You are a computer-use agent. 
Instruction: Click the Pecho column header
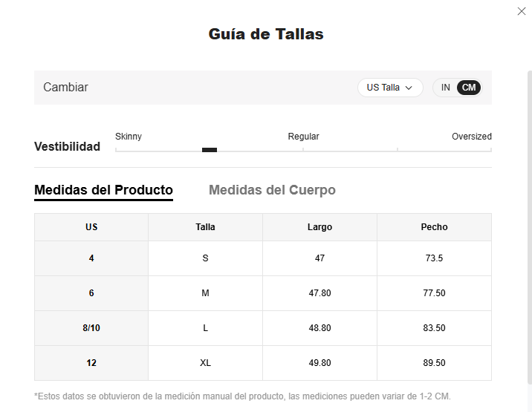coord(434,227)
